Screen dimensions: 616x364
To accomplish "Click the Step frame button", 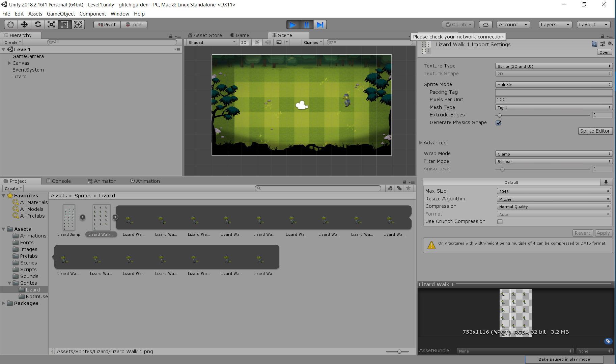I will click(320, 25).
